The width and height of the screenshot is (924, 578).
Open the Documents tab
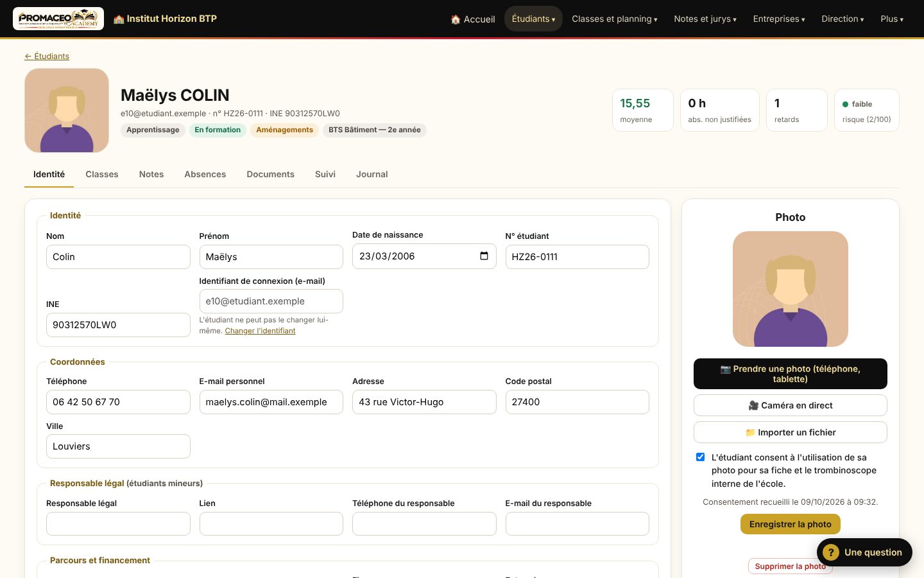270,174
